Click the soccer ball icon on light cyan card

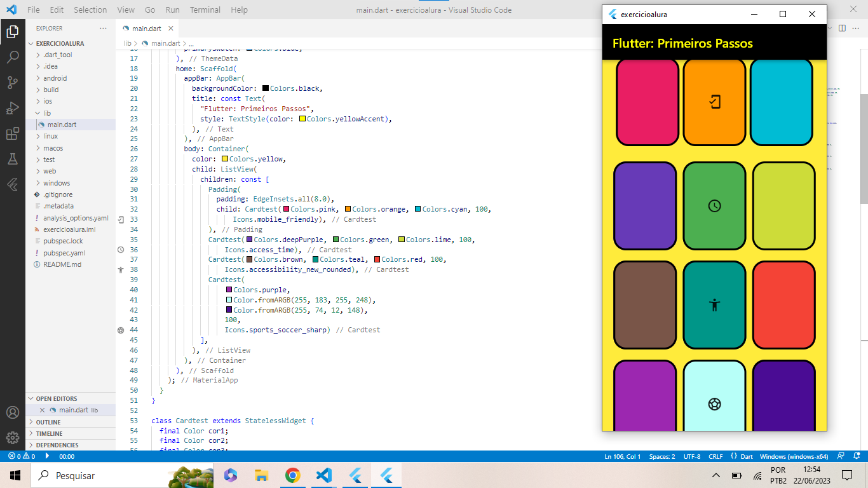715,404
